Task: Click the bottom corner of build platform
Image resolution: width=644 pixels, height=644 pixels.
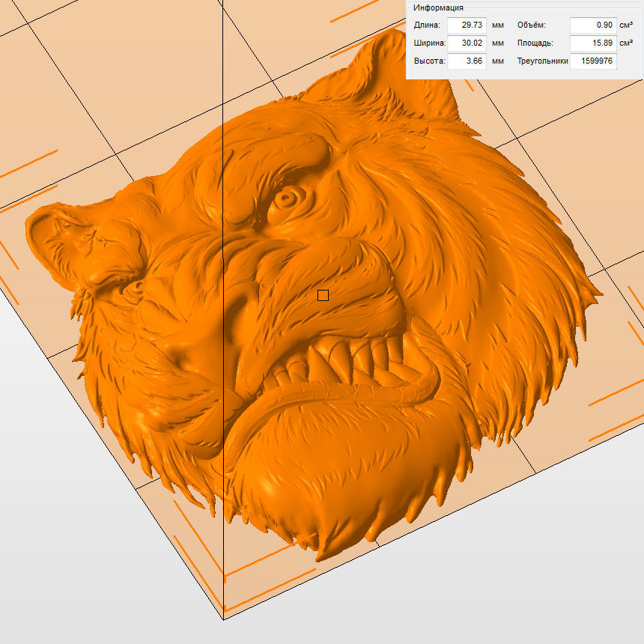Action: [223, 619]
